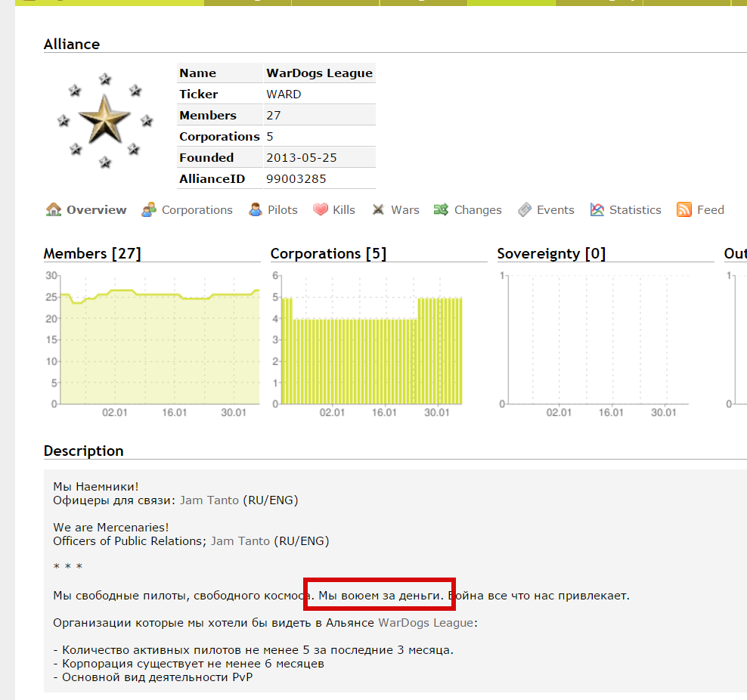
Task: Click the Alliance section heading
Action: [72, 44]
